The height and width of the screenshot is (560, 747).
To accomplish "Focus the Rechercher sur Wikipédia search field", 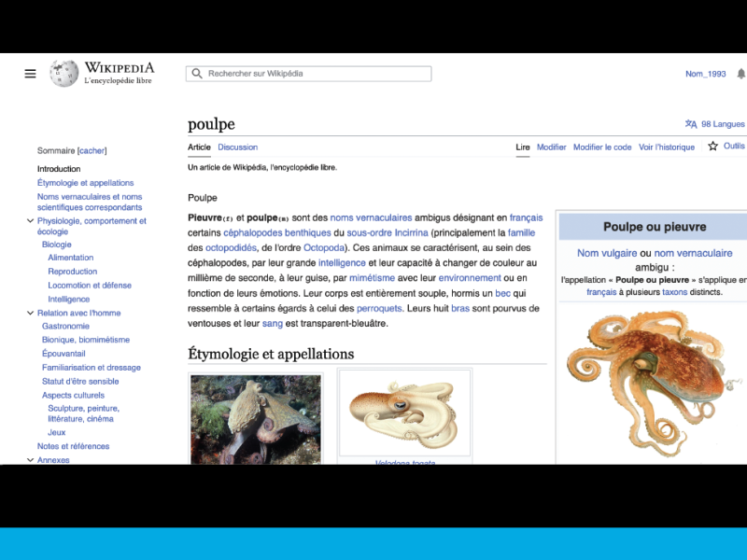I will [309, 74].
